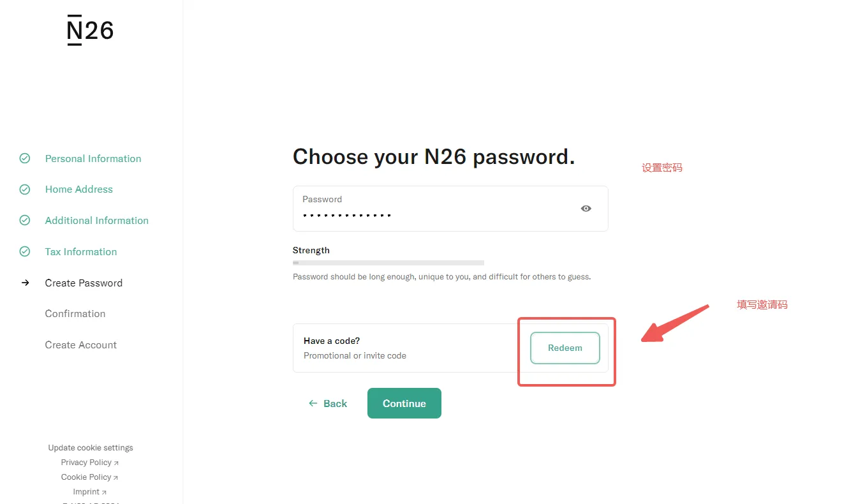Image resolution: width=865 pixels, height=504 pixels.
Task: Open the Personal Information step
Action: click(x=93, y=158)
